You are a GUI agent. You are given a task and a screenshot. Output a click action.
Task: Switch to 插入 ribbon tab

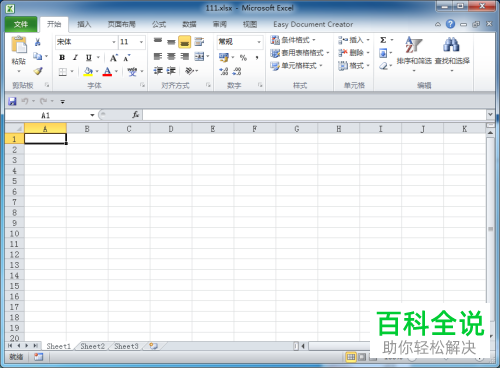coord(84,24)
